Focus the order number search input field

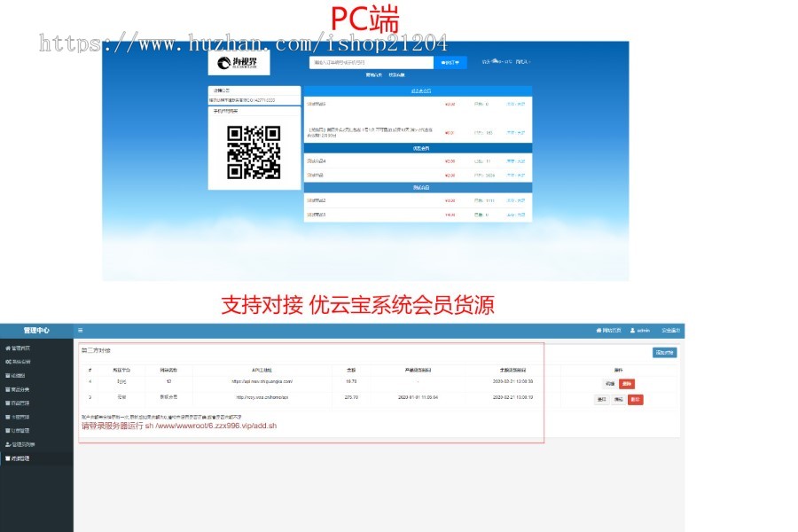(372, 63)
